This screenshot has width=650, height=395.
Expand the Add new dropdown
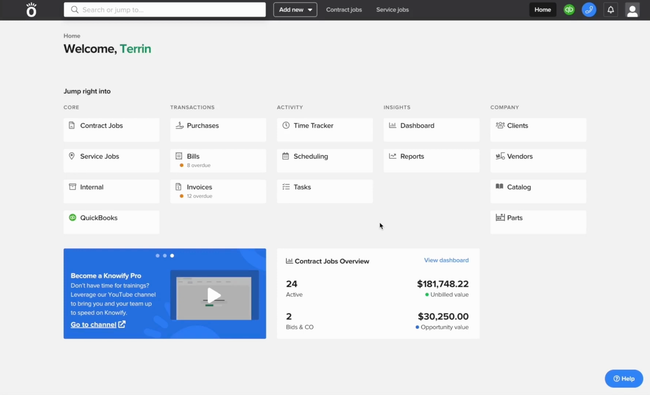tap(295, 10)
